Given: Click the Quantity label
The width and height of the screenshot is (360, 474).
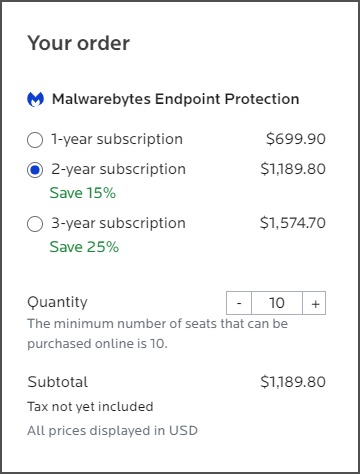Looking at the screenshot, I should [57, 302].
